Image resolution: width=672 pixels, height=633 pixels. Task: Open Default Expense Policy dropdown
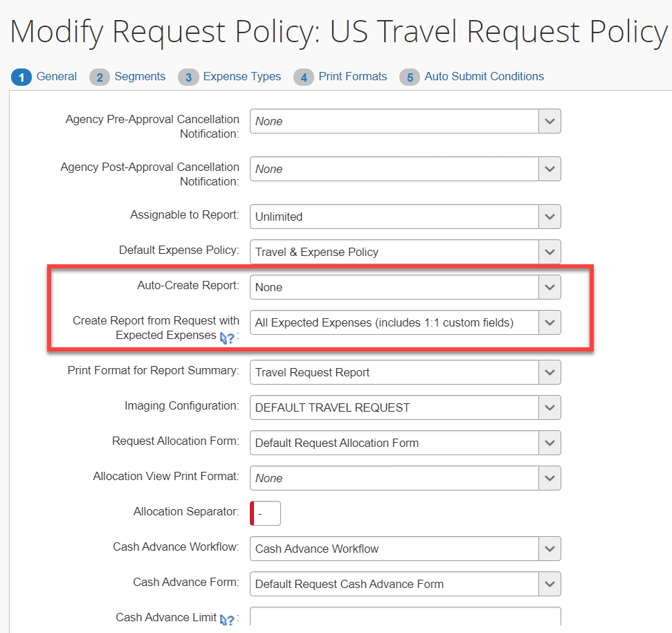pyautogui.click(x=550, y=252)
